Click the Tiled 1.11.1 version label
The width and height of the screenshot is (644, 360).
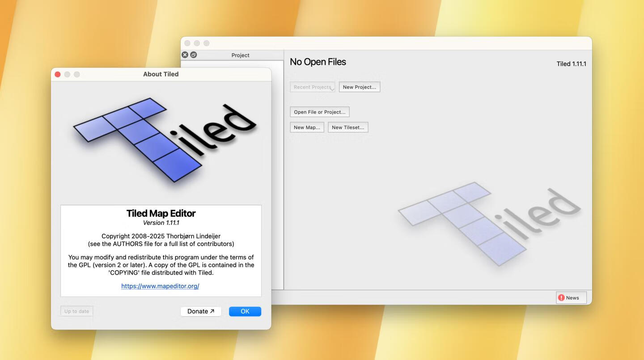point(571,64)
